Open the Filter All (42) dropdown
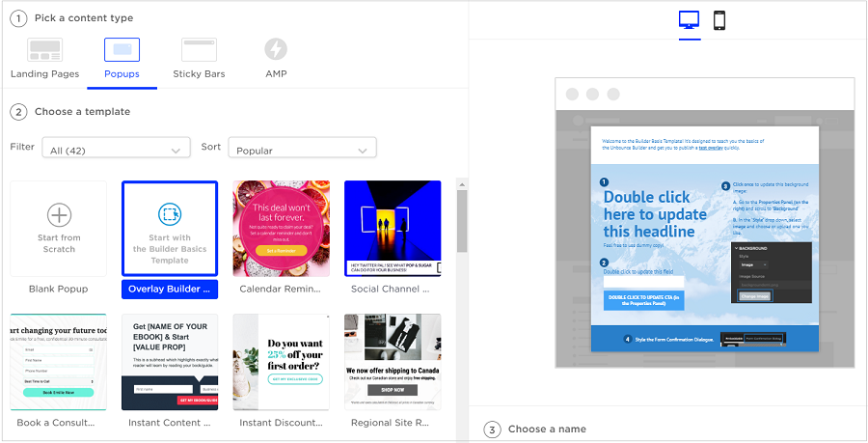This screenshot has width=868, height=443. pos(117,148)
